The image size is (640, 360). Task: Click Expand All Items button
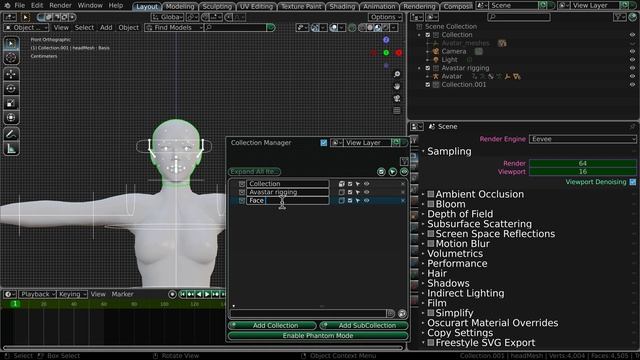point(254,172)
